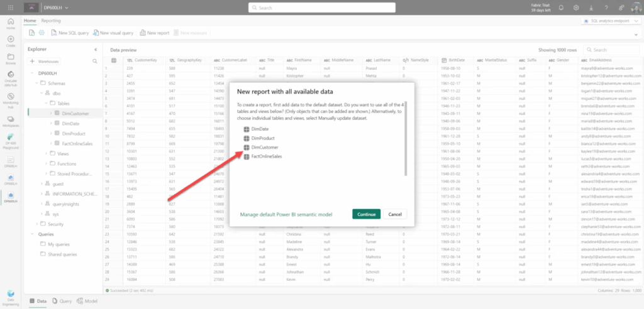Image resolution: width=644 pixels, height=309 pixels.
Task: Open OneLake data hub in the sidebar
Action: pyautogui.click(x=11, y=79)
